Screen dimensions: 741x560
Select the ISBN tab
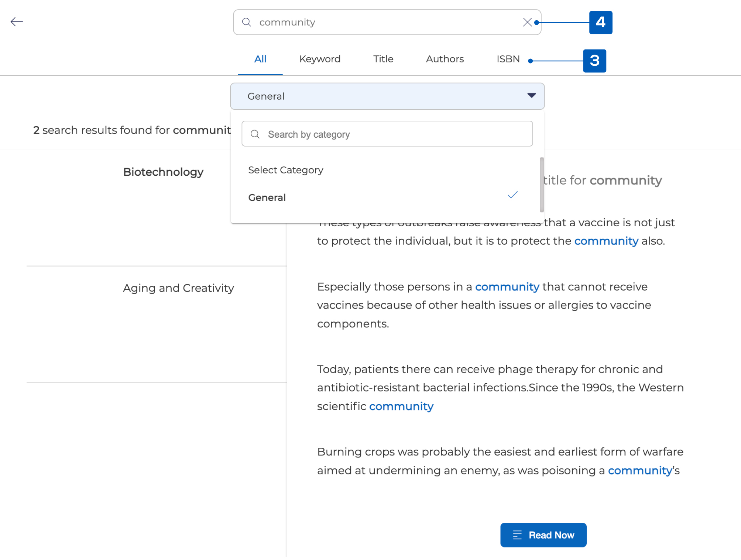coord(508,59)
